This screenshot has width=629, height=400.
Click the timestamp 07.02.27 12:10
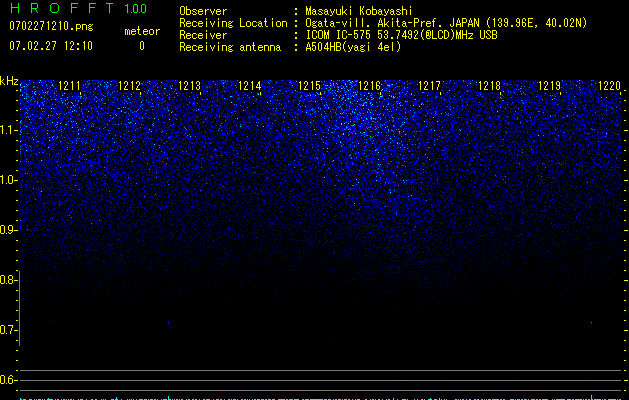coord(51,46)
